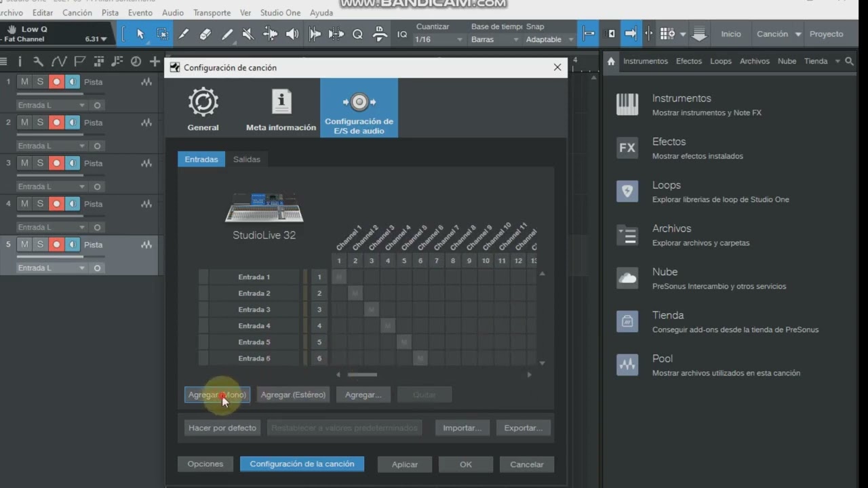Open the Evento menu

point(140,13)
